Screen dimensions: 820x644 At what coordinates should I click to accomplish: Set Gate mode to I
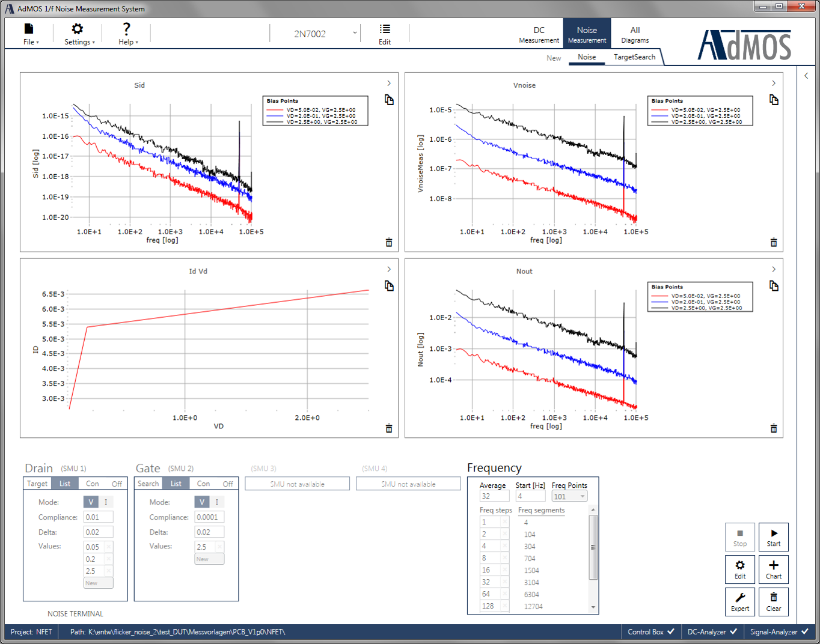tap(217, 502)
